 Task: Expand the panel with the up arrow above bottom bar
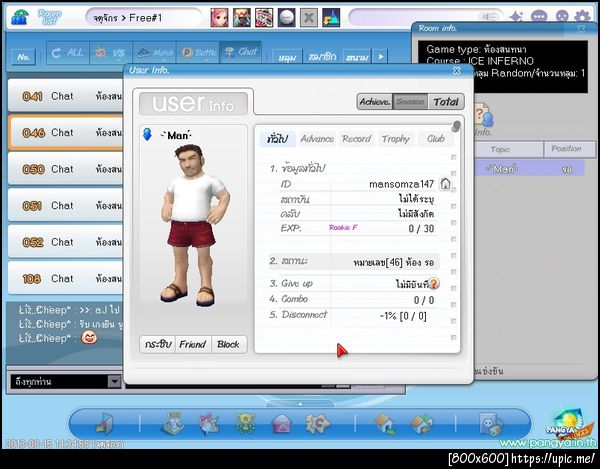[x=300, y=403]
